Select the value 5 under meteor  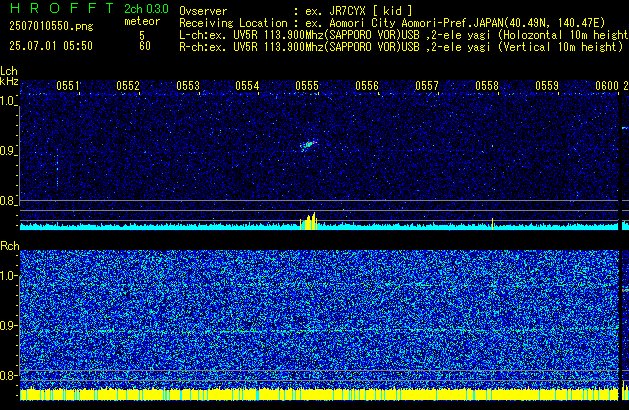[142, 35]
